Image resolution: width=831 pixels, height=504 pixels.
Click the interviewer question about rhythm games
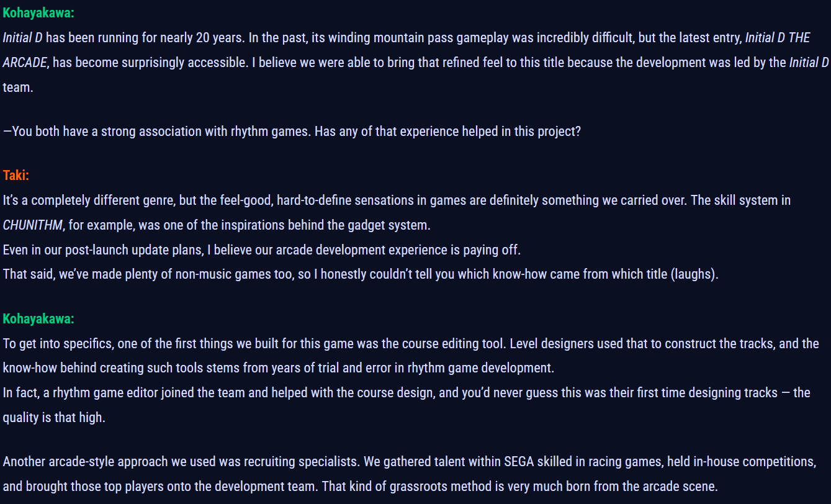(x=292, y=132)
